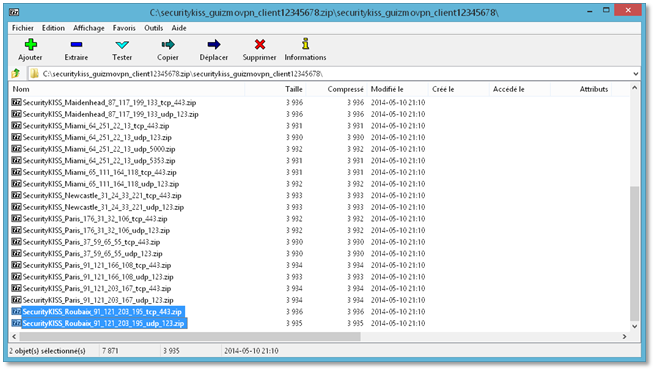Image resolution: width=655 pixels, height=371 pixels.
Task: Click the horizontal scrollbar thumb
Action: point(190,336)
